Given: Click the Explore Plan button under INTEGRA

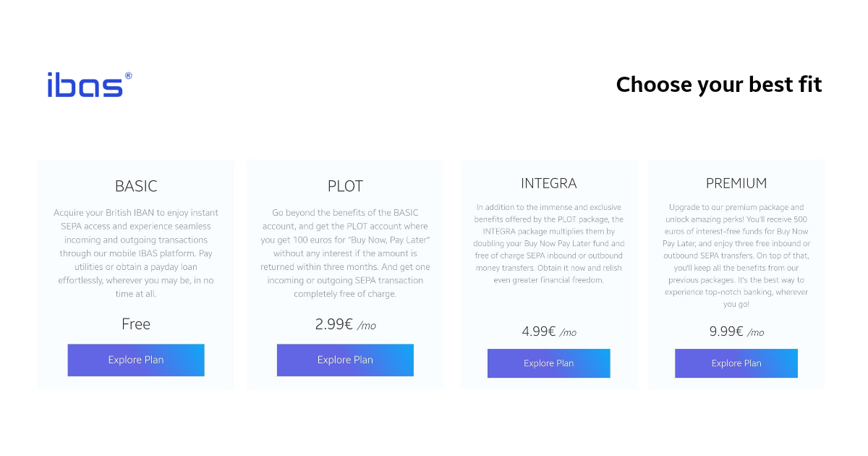Looking at the screenshot, I should (x=548, y=363).
